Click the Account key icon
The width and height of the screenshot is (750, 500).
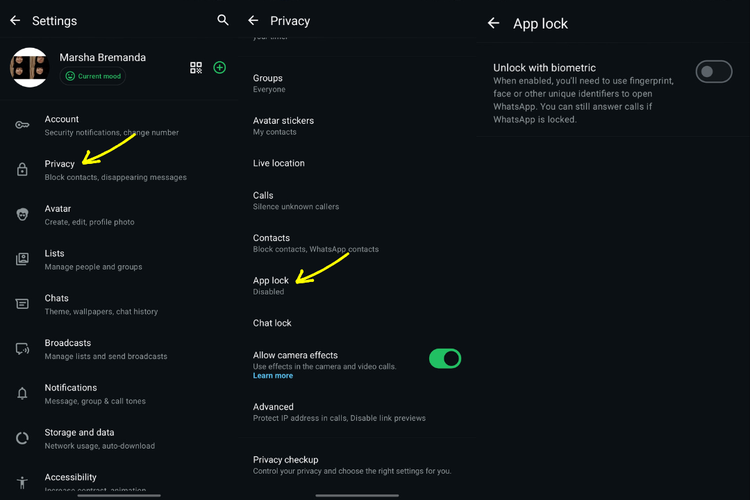[22, 125]
